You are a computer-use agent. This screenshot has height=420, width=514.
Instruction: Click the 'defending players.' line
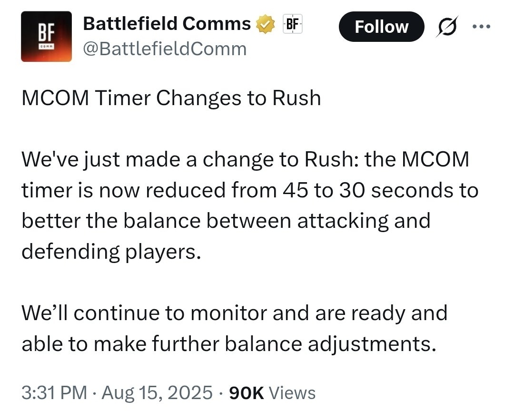111,252
